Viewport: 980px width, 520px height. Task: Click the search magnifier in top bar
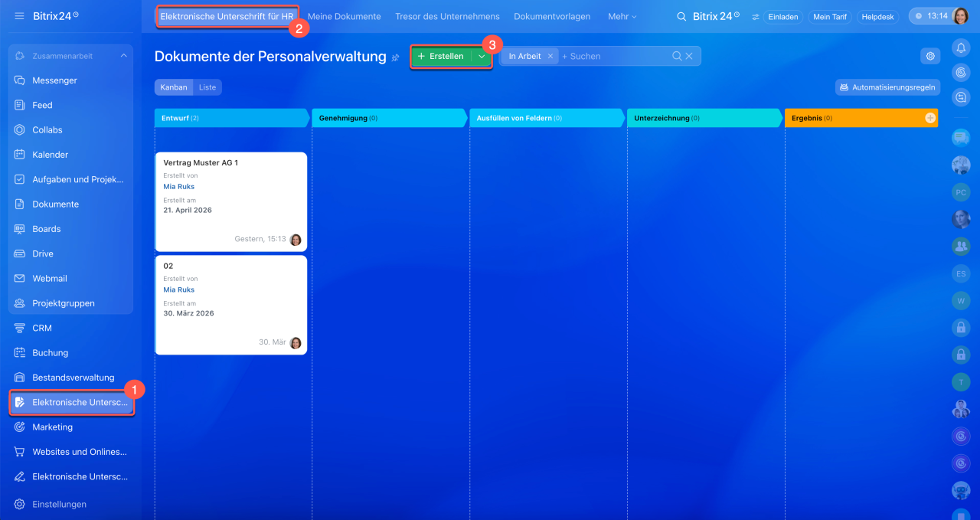point(681,16)
